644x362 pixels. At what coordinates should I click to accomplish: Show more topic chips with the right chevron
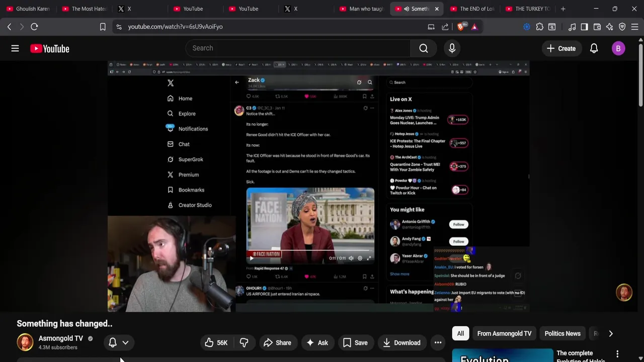611,333
